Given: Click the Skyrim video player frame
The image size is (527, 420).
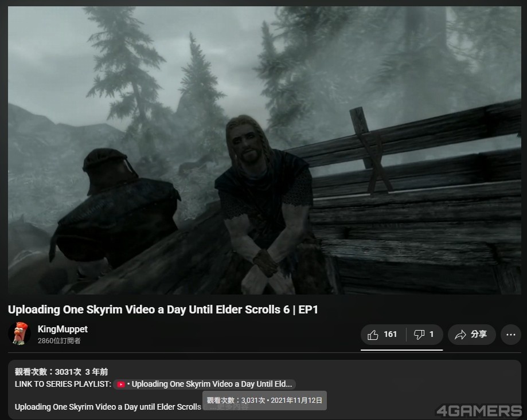Looking at the screenshot, I should [264, 150].
